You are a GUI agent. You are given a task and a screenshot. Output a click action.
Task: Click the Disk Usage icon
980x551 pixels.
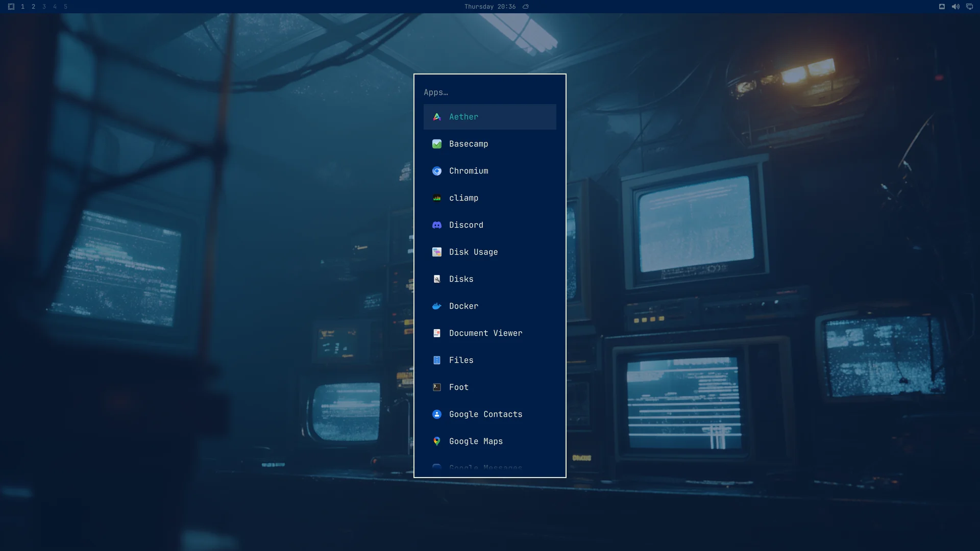(437, 252)
